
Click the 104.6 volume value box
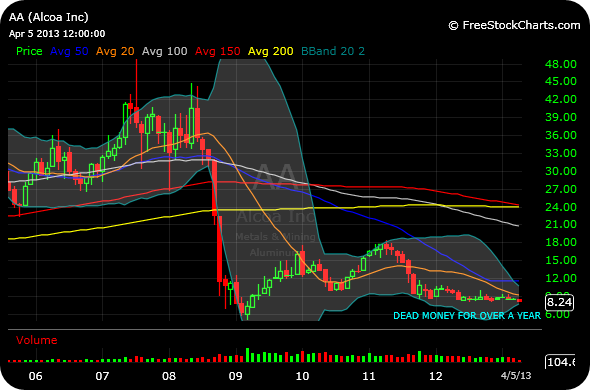pos(560,362)
